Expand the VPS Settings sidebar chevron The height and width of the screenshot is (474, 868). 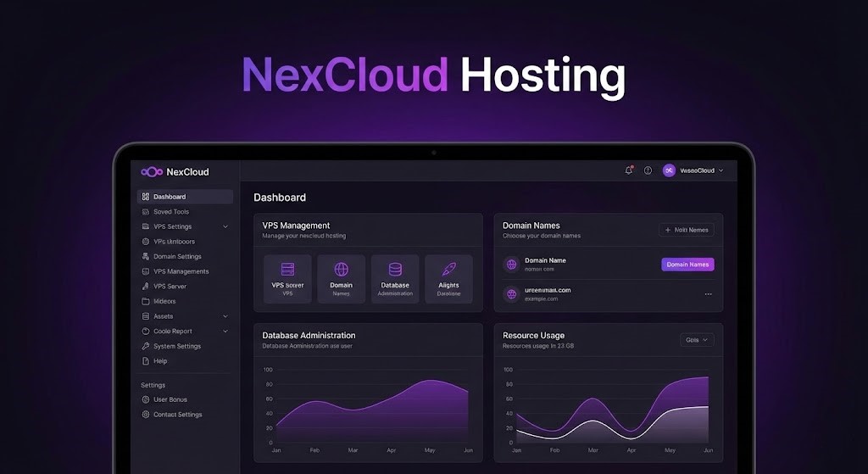pyautogui.click(x=225, y=227)
